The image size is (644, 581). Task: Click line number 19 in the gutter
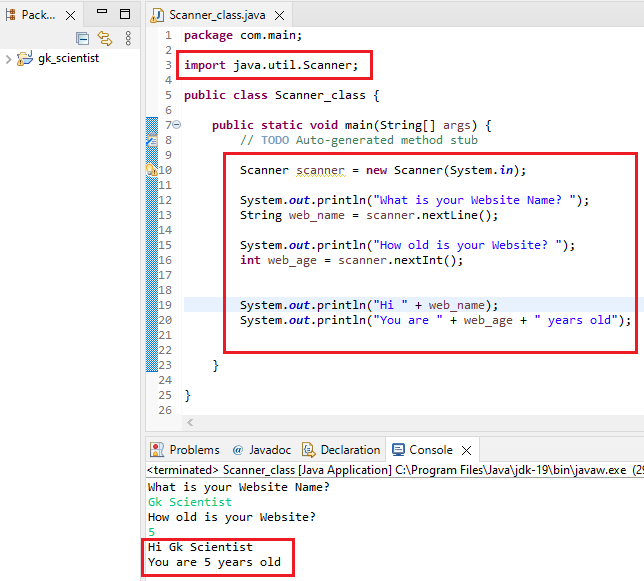pos(165,305)
